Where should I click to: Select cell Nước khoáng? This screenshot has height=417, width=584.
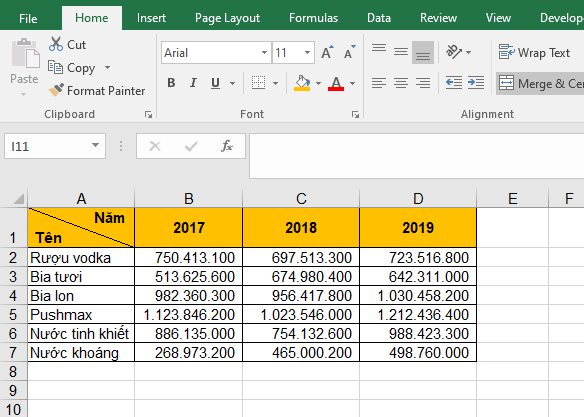coord(81,353)
